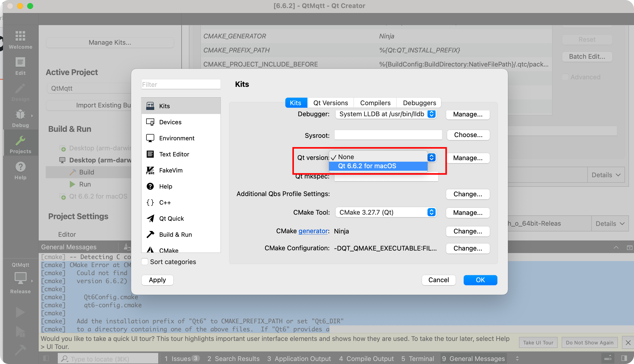Expand the Debugger system LLDB dropdown
The image size is (634, 364).
point(432,114)
